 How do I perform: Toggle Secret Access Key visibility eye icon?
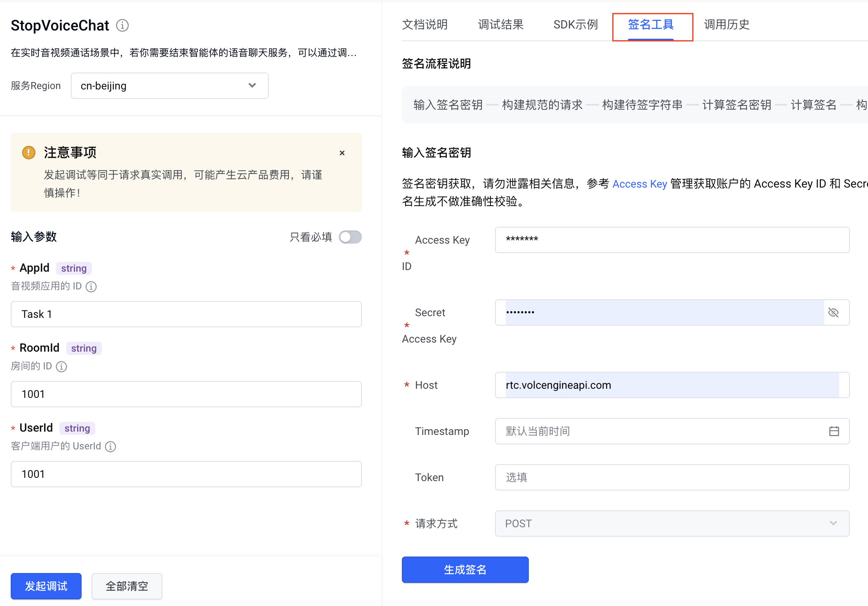pos(833,312)
